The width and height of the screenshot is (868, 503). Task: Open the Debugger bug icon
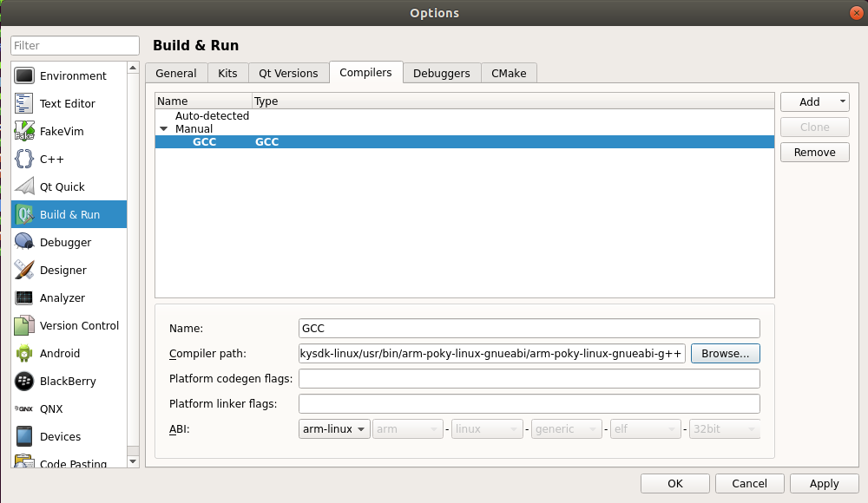pos(24,242)
